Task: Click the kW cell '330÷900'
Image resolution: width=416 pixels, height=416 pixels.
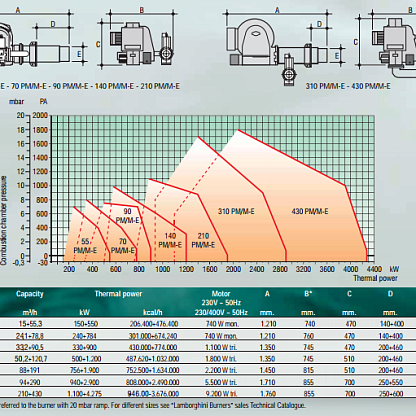Action: [x=84, y=347]
